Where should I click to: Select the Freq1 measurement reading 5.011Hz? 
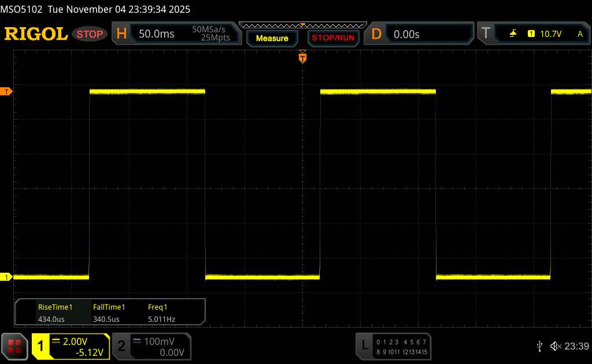pos(161,313)
